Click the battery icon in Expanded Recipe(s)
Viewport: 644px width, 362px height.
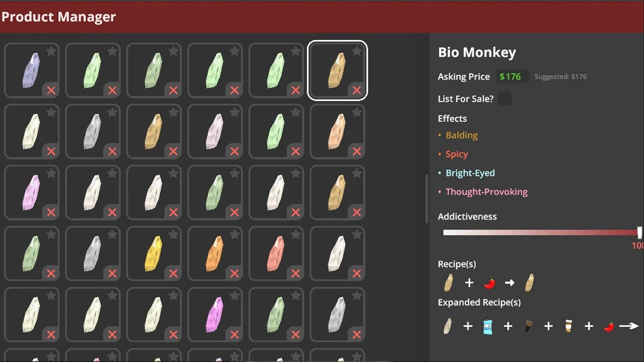(x=528, y=326)
